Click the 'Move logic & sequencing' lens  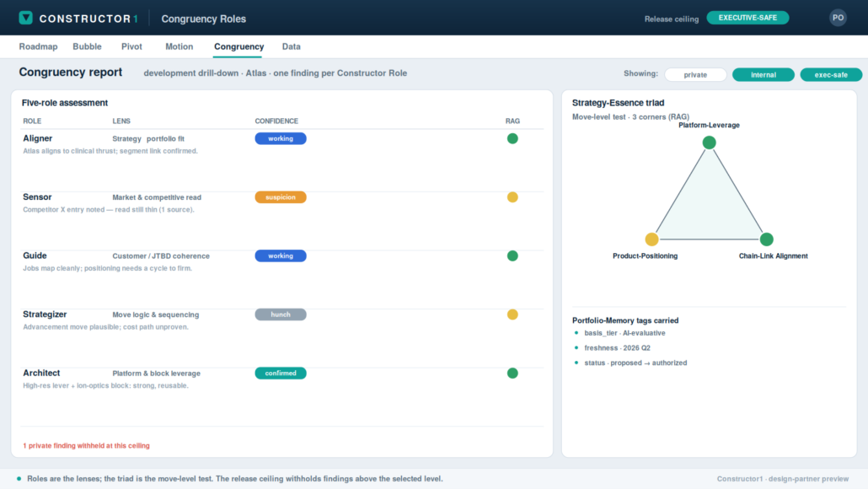(x=156, y=315)
